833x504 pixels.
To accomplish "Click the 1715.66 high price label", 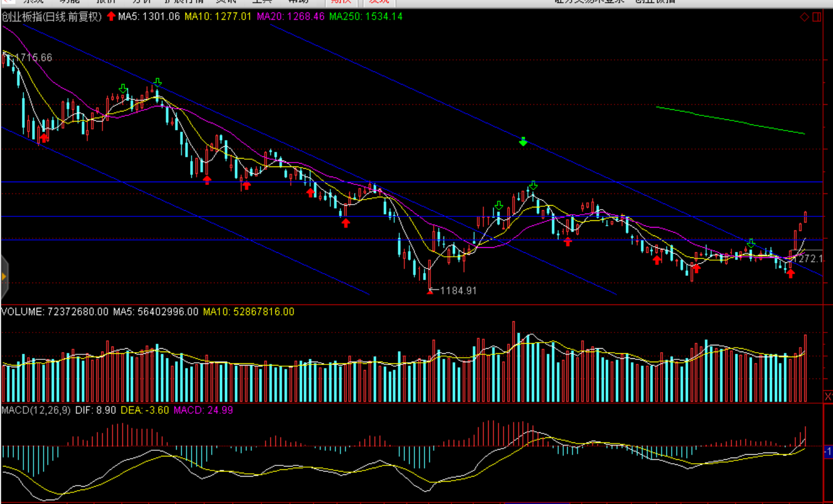I will click(33, 58).
